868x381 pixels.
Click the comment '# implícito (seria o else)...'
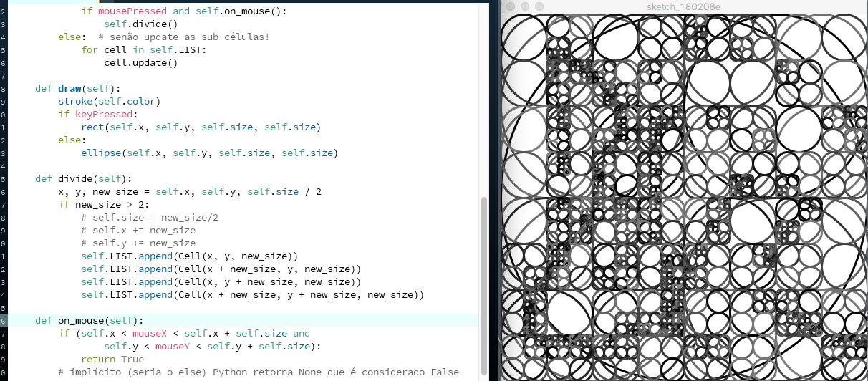tap(258, 372)
